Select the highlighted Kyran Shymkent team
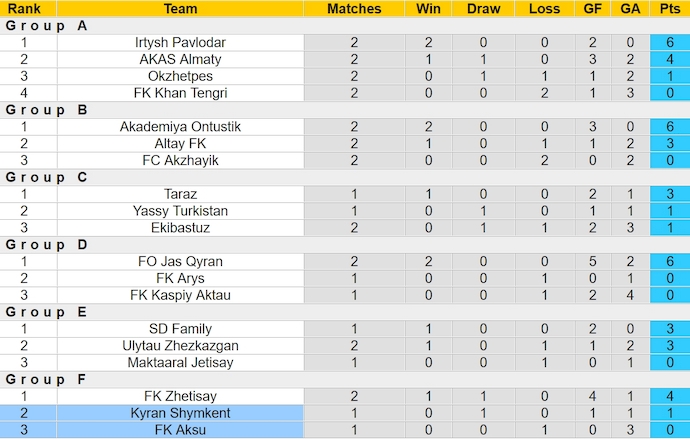The image size is (690, 439). click(180, 413)
